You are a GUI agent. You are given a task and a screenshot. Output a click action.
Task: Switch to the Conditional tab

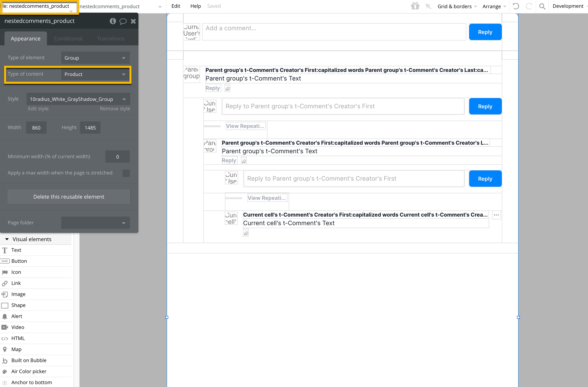pyautogui.click(x=68, y=39)
